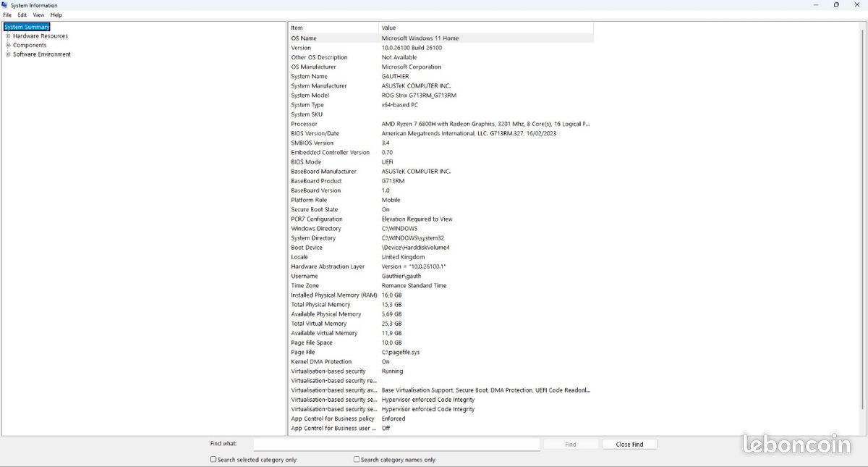The image size is (868, 467).
Task: Sort by the Item column header
Action: [333, 28]
